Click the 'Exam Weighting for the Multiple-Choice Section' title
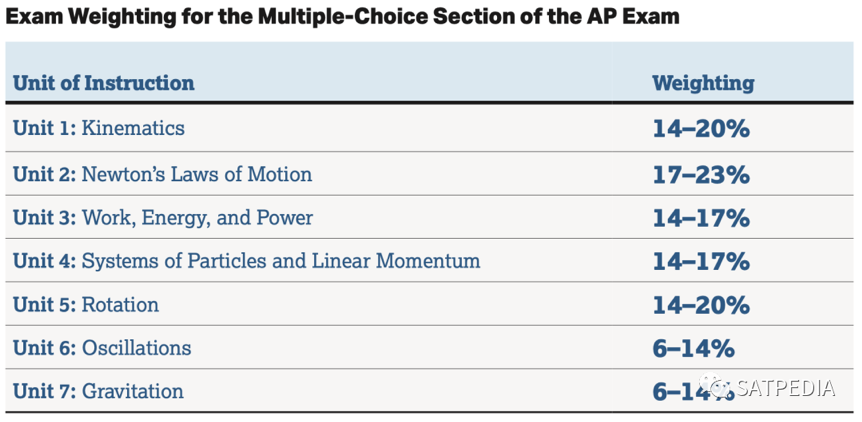The width and height of the screenshot is (862, 422). click(342, 17)
